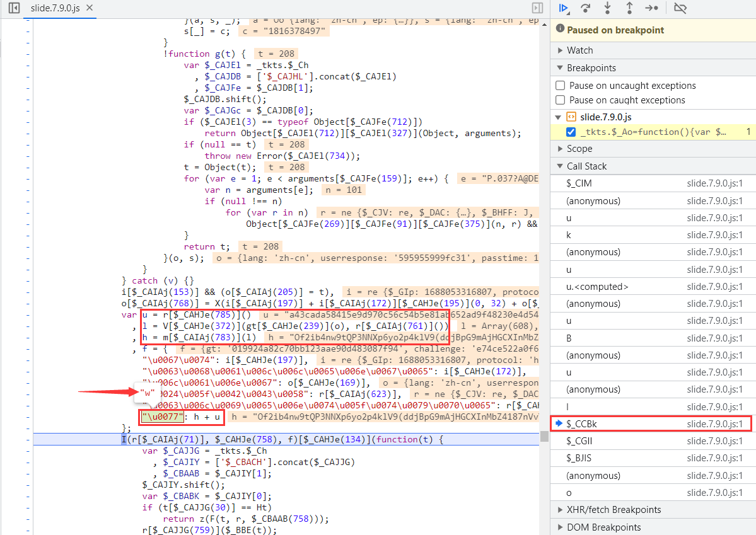Toggle the Deactivate breakpoints icon
This screenshot has width=756, height=535.
[680, 8]
